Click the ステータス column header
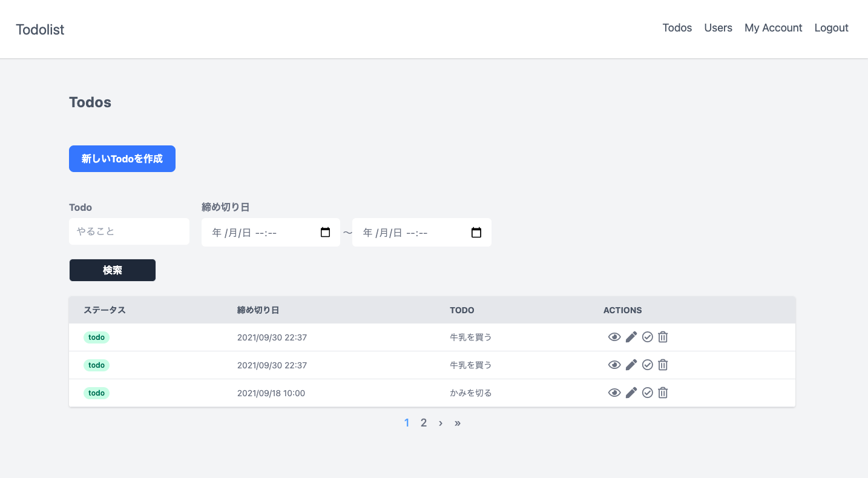The width and height of the screenshot is (868, 478). (x=105, y=310)
